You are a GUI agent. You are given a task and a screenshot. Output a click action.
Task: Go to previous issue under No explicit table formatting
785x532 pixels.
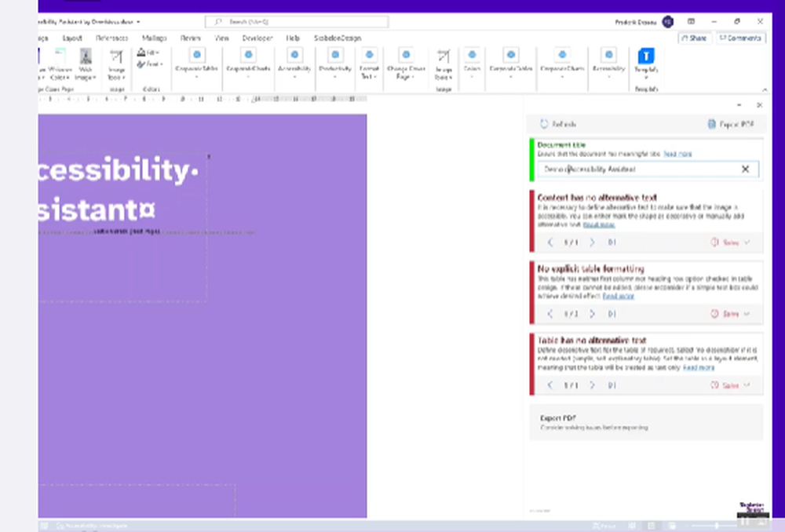pos(550,314)
